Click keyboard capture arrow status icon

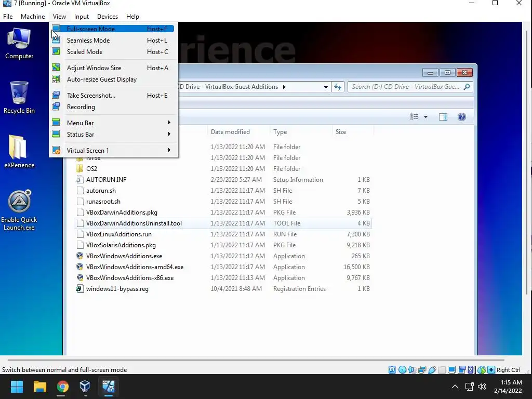491,370
